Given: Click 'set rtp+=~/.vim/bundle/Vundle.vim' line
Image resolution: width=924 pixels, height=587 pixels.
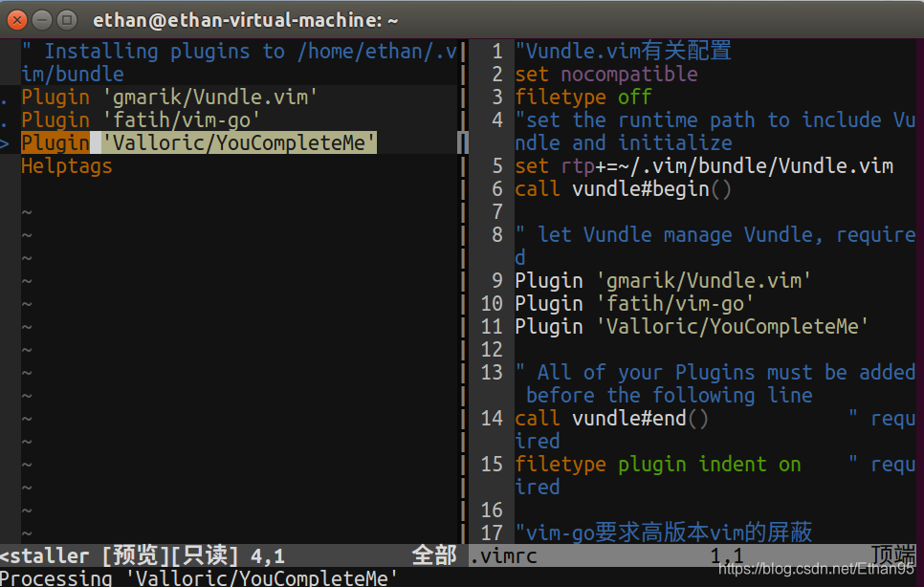Looking at the screenshot, I should point(704,166).
